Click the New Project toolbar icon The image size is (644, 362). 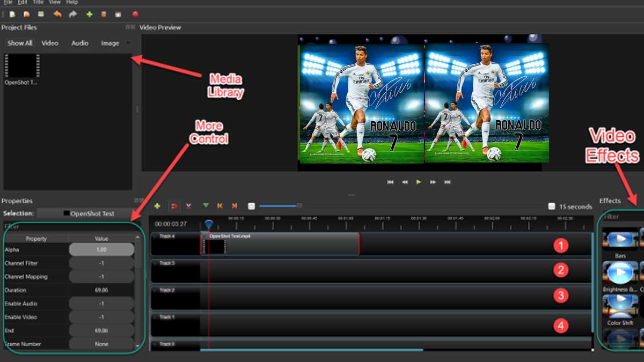tap(12, 14)
